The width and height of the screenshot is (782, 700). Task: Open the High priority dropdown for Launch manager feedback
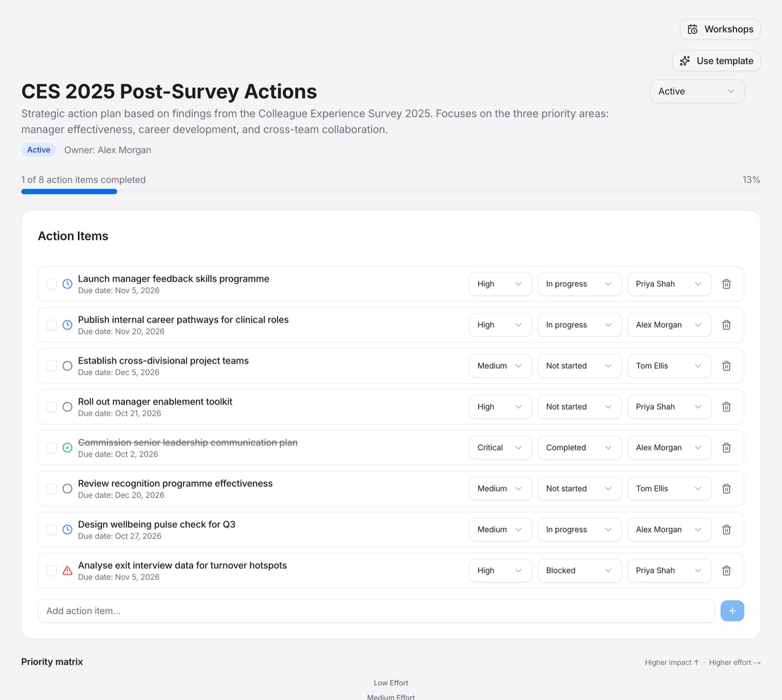(x=500, y=284)
